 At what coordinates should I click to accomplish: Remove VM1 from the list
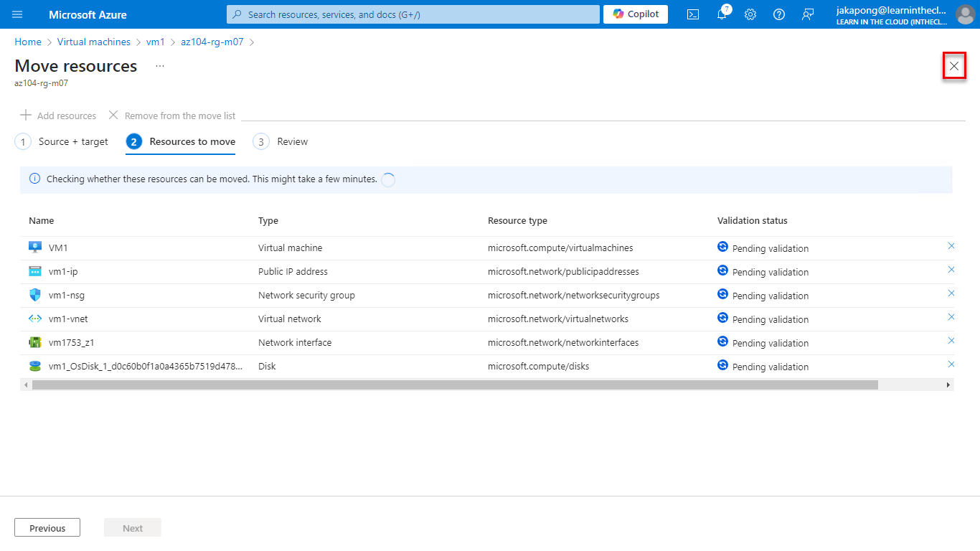[951, 246]
